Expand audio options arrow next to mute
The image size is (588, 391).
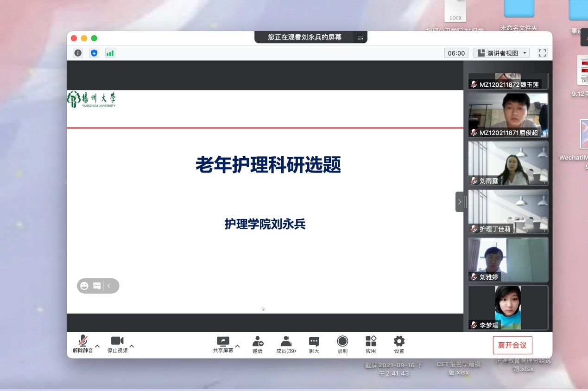97,346
